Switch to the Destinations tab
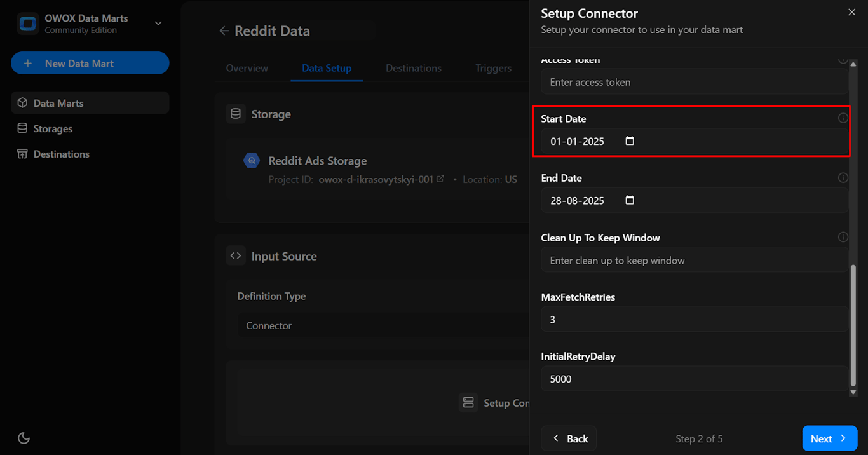Image resolution: width=868 pixels, height=455 pixels. [x=414, y=68]
